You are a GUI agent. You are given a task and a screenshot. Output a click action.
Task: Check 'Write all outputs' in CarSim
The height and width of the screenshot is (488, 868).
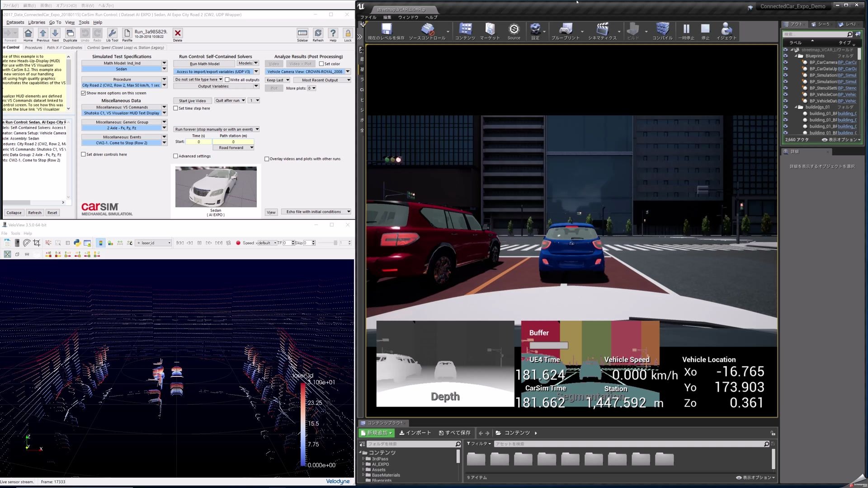point(227,79)
